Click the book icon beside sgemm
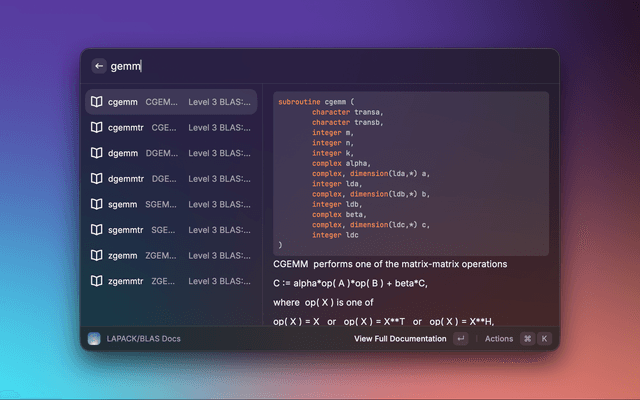This screenshot has width=640, height=400. tap(96, 204)
